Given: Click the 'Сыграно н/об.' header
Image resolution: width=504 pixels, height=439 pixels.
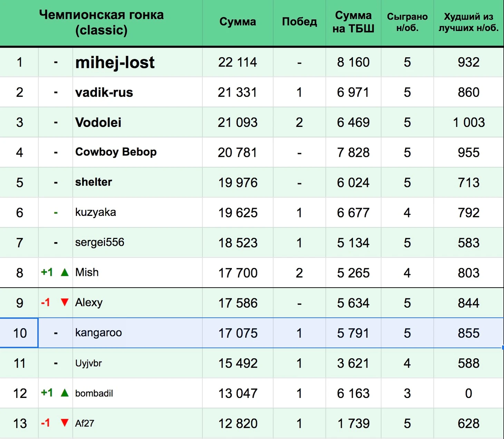Looking at the screenshot, I should click(x=407, y=22).
